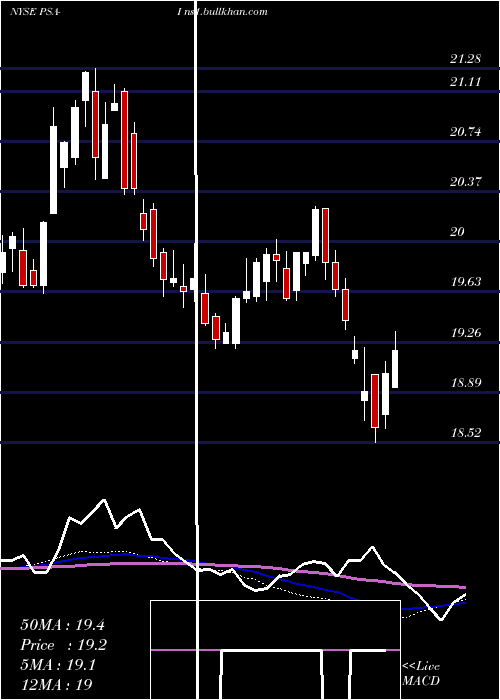This screenshot has width=500, height=700.
Task: Click the 20.74 price level label
Action: pyautogui.click(x=465, y=132)
